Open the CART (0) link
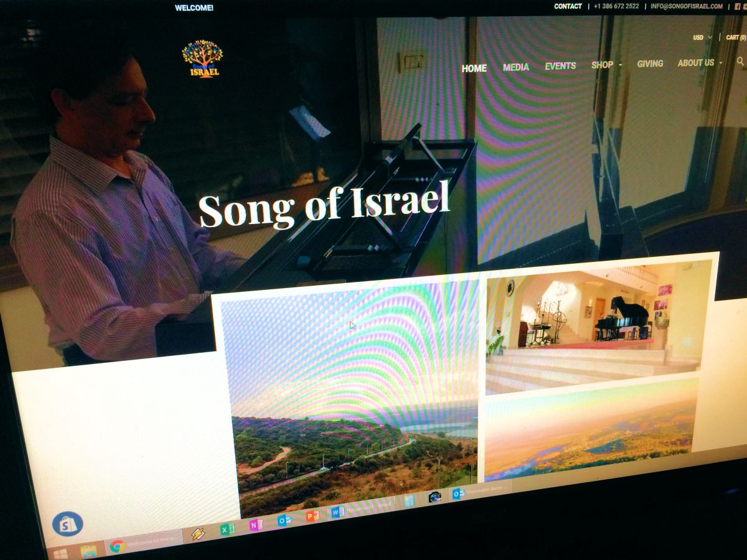 click(736, 37)
